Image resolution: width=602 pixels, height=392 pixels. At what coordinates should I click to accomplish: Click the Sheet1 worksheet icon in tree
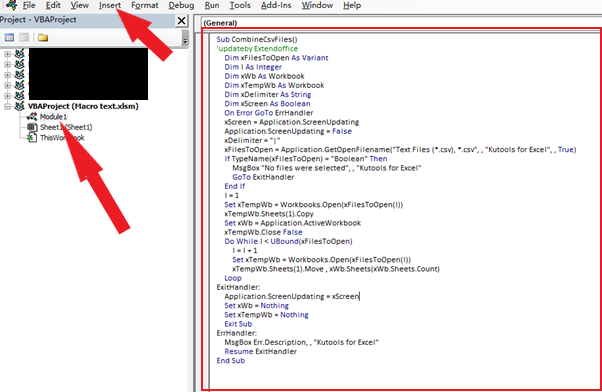pos(32,127)
